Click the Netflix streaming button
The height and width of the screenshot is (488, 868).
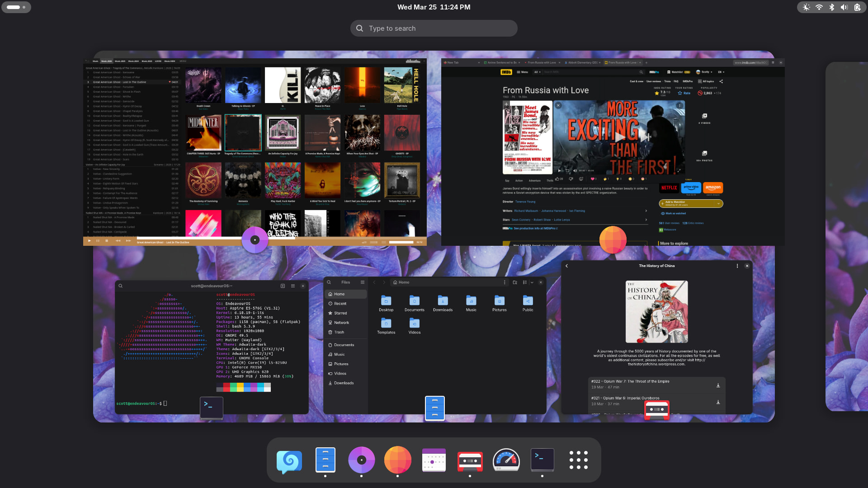(669, 188)
